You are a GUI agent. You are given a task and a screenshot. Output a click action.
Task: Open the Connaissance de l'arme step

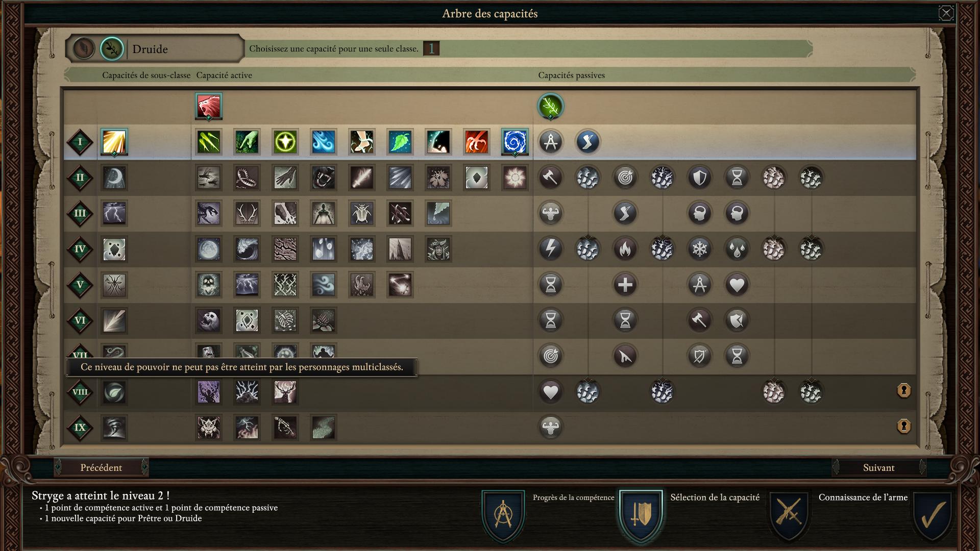click(790, 515)
